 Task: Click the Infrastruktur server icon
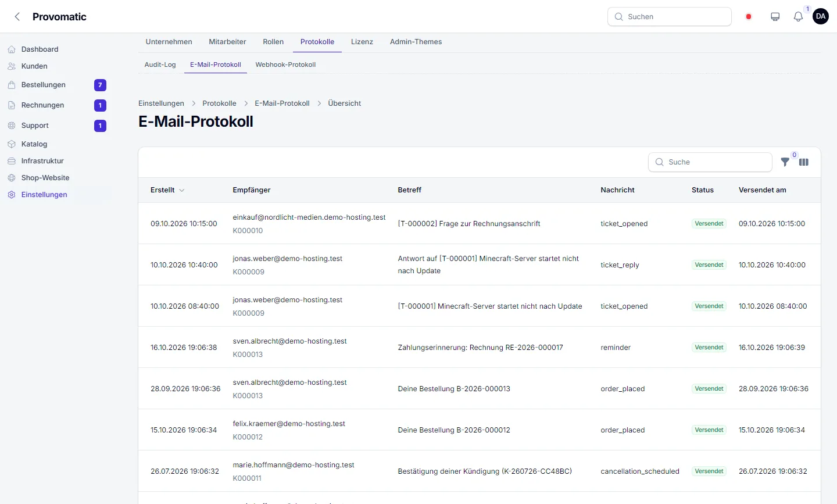coord(12,161)
